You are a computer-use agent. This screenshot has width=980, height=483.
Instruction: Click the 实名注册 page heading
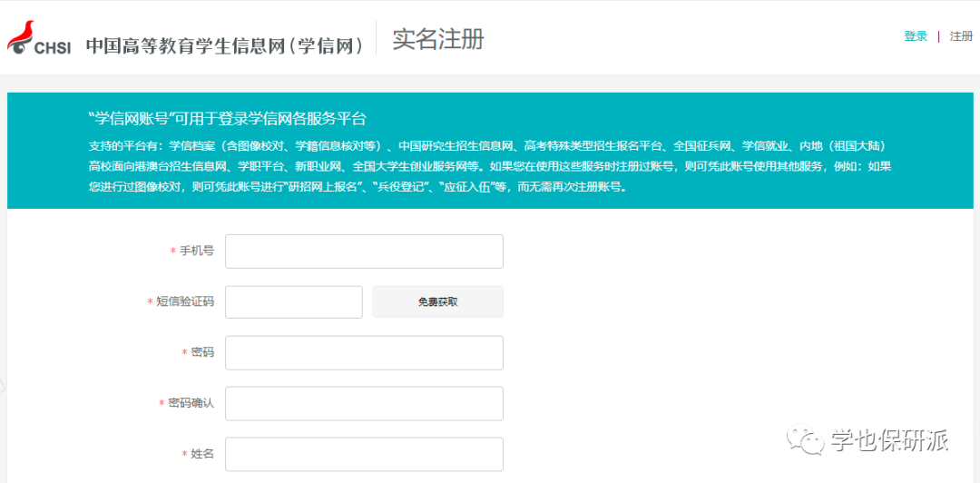point(437,39)
